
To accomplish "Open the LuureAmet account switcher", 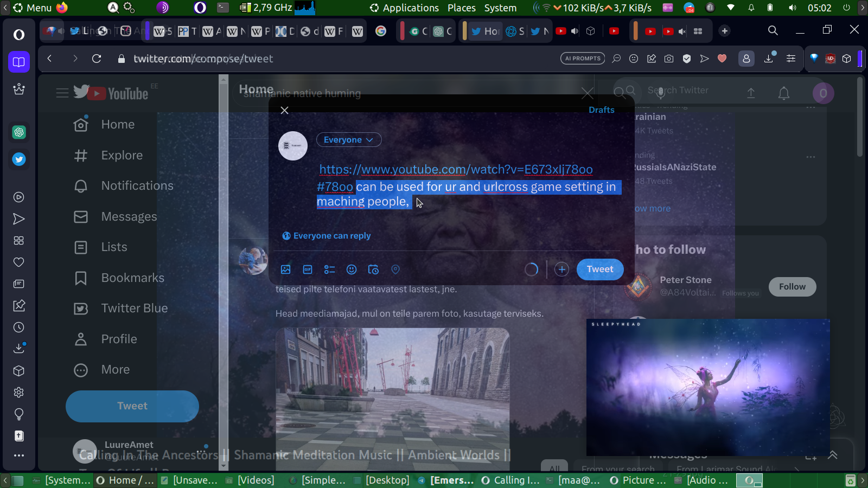I will 140,451.
